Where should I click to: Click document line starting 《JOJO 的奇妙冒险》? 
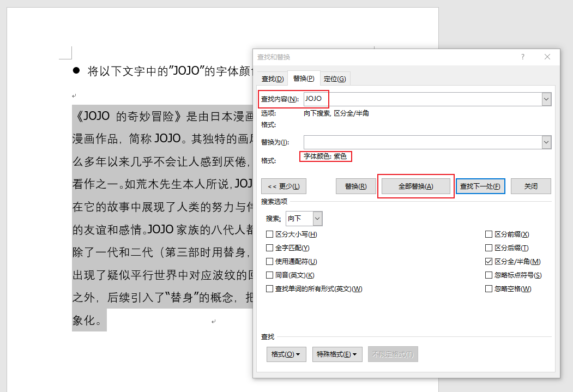tap(162, 116)
